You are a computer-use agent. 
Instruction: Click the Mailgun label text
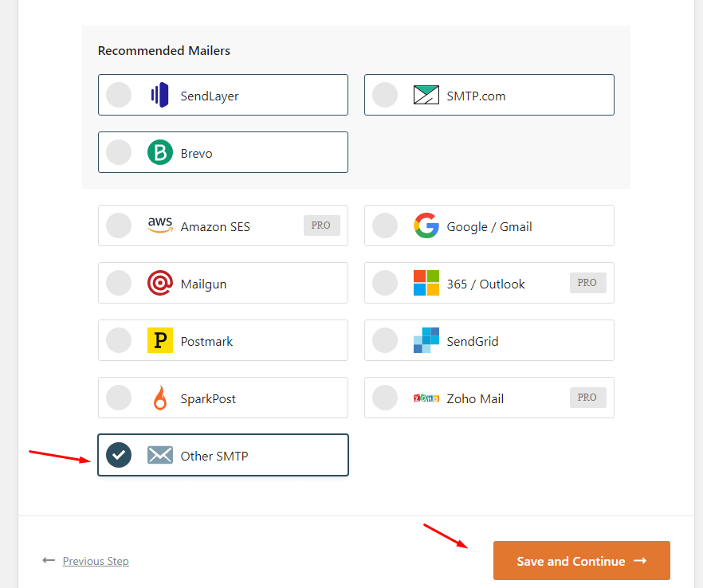coord(203,284)
